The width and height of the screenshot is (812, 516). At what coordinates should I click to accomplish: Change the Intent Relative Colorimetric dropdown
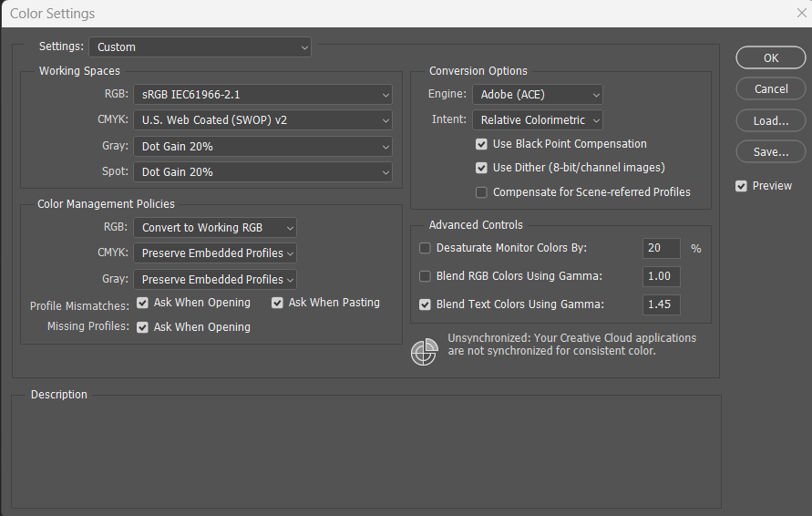point(537,120)
